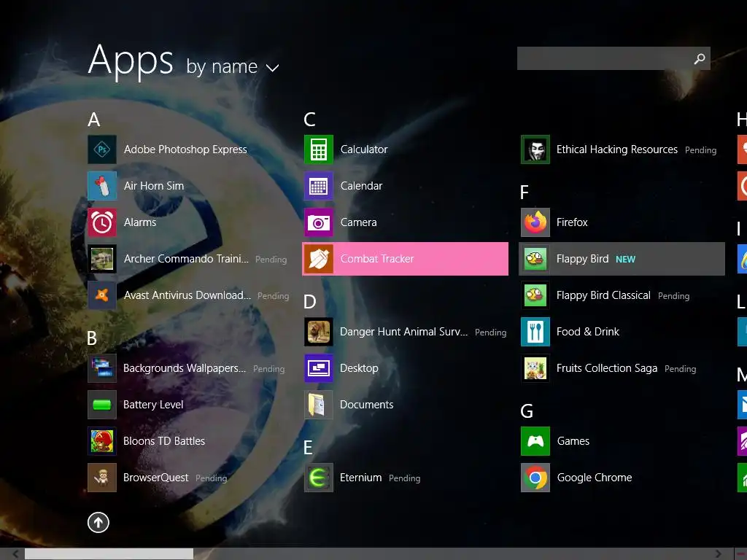This screenshot has width=747, height=560.
Task: Launch Bloons TD Battles icon
Action: (x=102, y=441)
